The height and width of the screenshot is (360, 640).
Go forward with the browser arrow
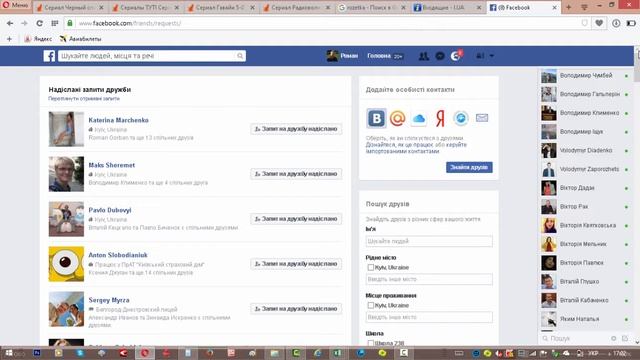(24, 23)
